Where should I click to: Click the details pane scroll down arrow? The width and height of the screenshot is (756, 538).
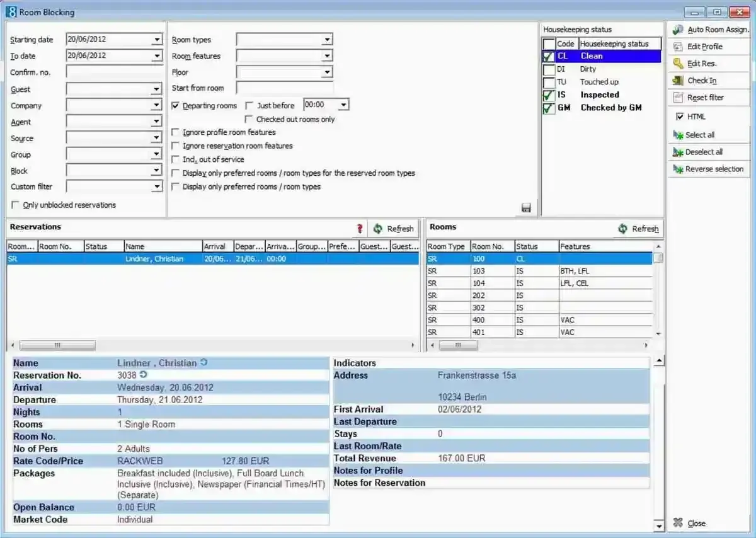[659, 525]
